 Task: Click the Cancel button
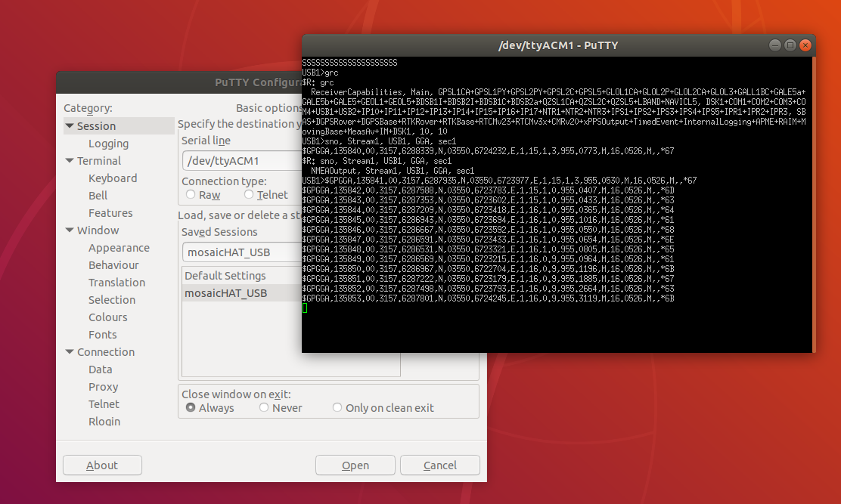click(440, 465)
